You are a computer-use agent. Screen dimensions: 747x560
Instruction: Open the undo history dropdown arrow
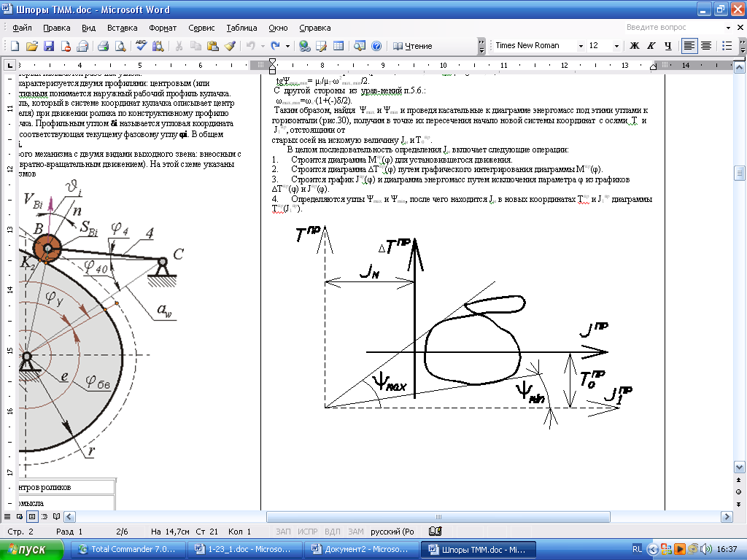coord(263,46)
